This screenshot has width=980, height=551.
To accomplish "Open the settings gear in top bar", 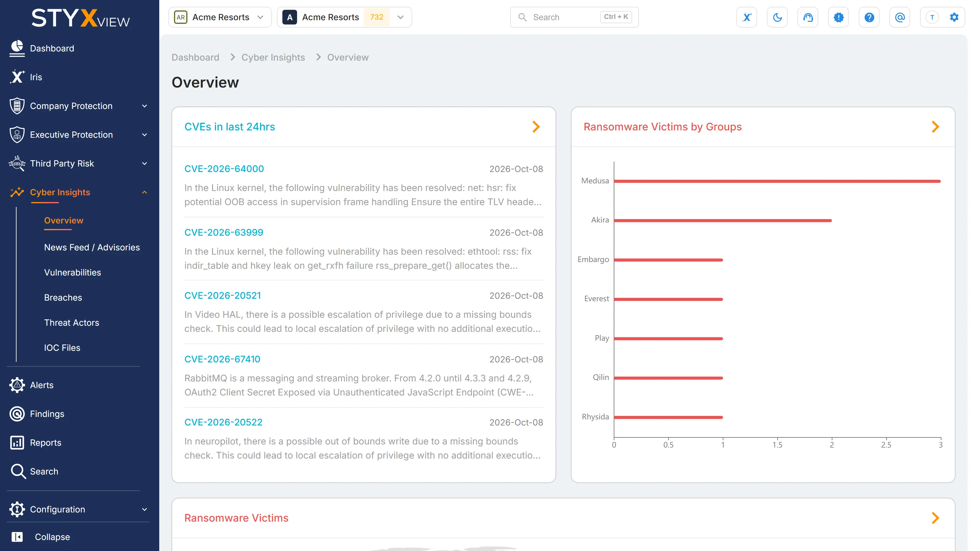I will point(954,17).
